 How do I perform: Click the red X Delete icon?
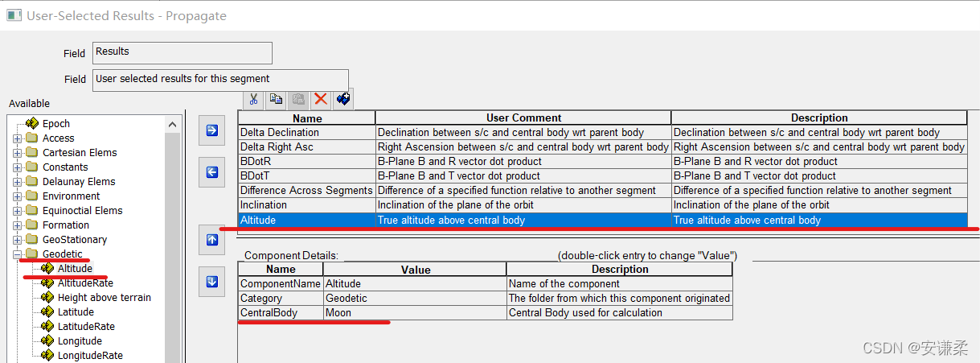(x=321, y=99)
